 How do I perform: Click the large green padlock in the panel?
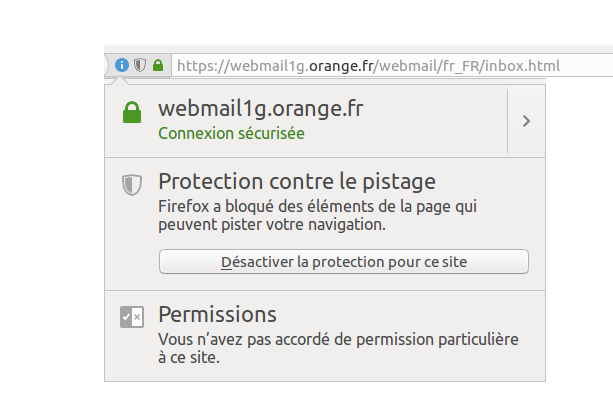[x=131, y=115]
